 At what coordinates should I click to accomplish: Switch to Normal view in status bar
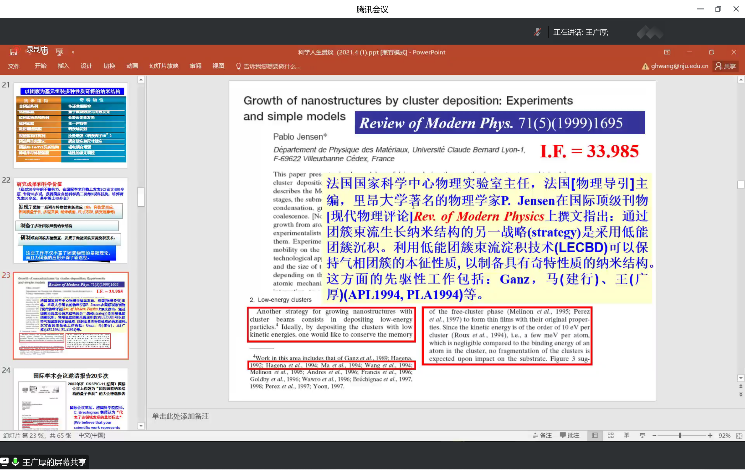(x=592, y=436)
